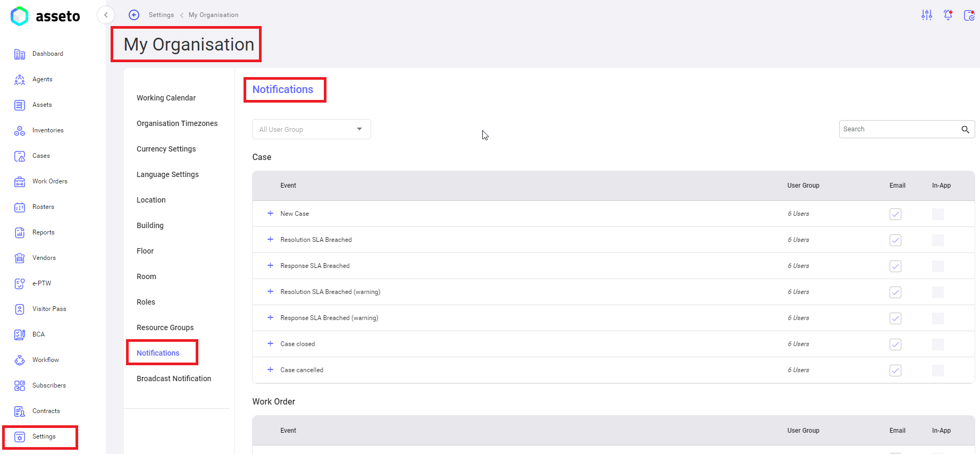Click the search magnifier icon
Viewport: 980px width, 454px height.
[x=965, y=129]
